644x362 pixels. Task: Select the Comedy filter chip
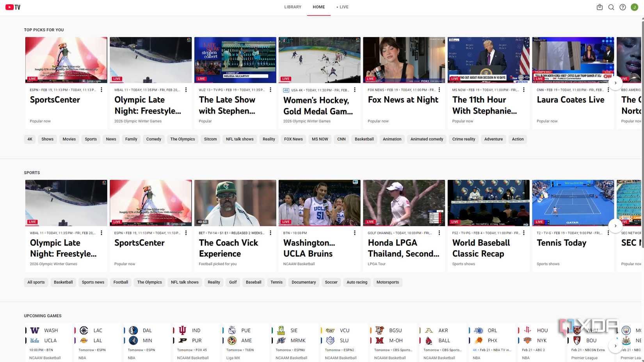tap(154, 139)
